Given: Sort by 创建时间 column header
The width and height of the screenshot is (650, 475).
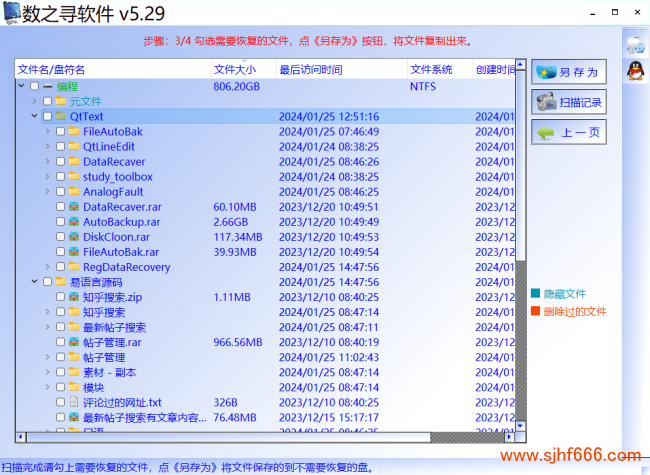Looking at the screenshot, I should coord(495,69).
